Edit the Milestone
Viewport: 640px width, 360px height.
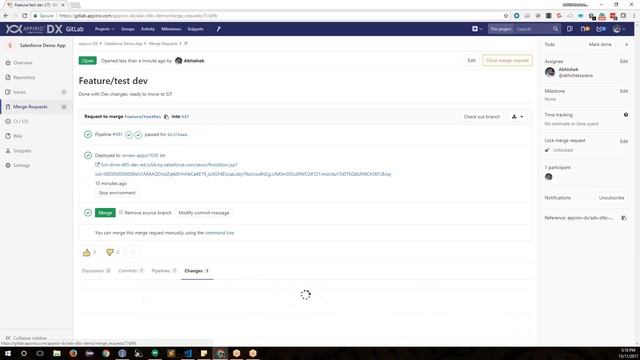click(x=624, y=91)
